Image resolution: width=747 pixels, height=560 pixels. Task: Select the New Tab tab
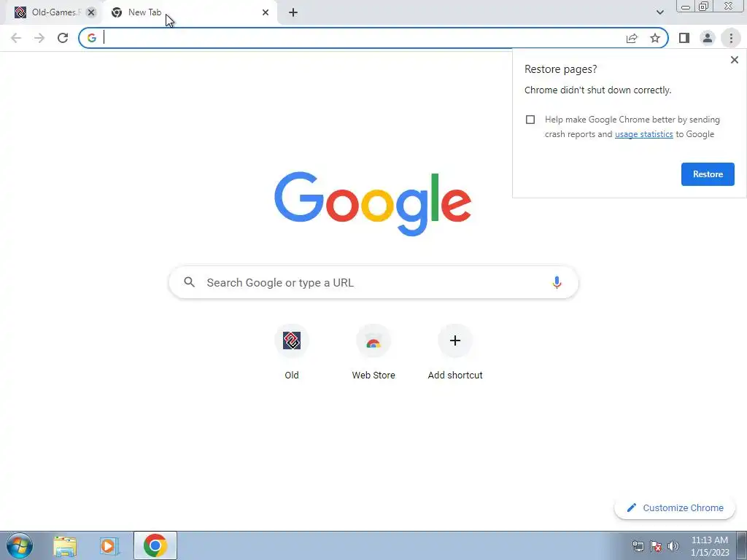click(190, 12)
